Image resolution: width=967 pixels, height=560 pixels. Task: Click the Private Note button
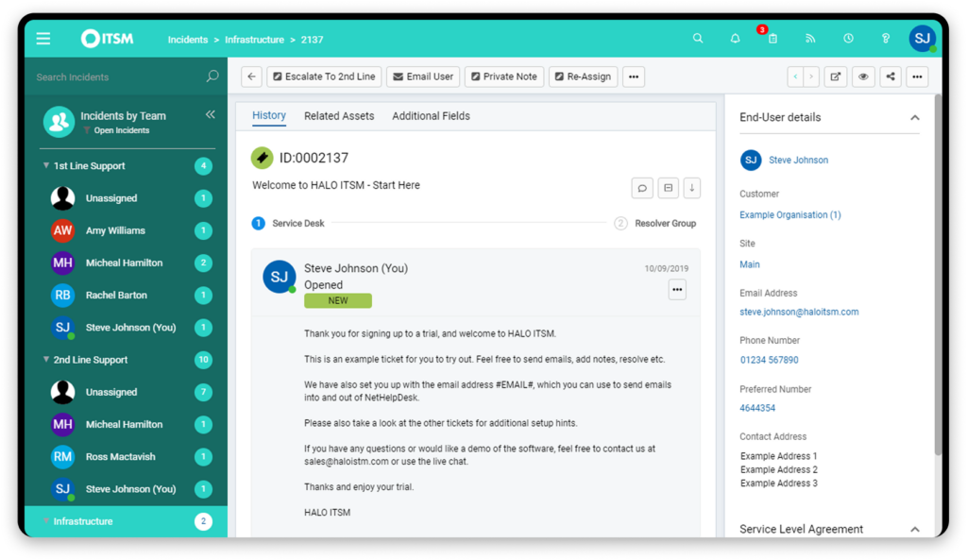tap(504, 76)
